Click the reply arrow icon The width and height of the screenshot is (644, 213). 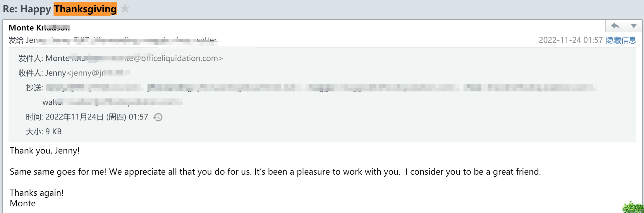615,26
